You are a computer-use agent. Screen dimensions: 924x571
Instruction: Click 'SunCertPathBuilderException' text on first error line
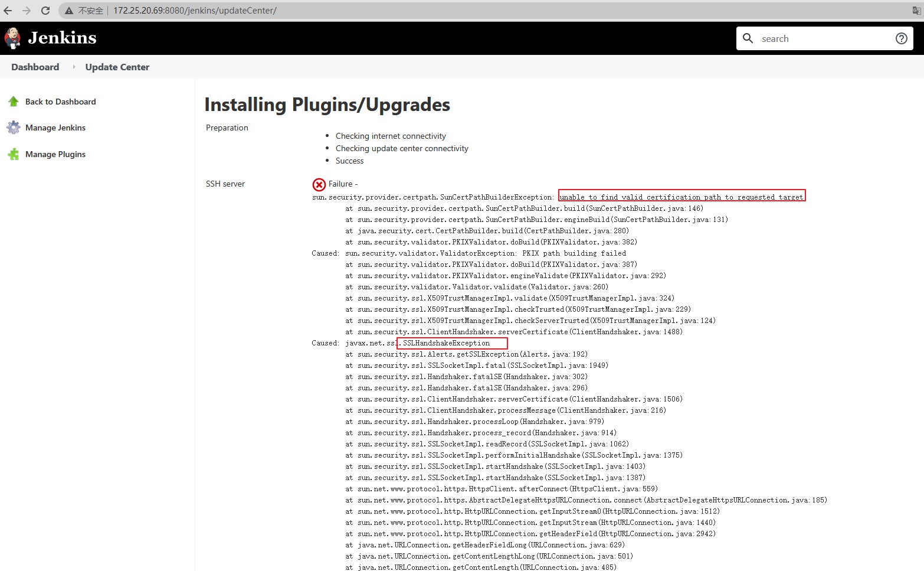497,197
